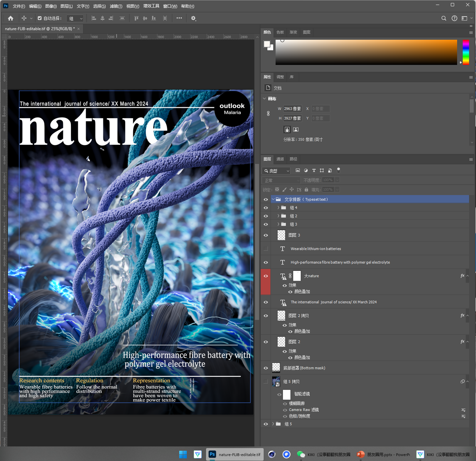Click the canvas width W field

point(292,109)
